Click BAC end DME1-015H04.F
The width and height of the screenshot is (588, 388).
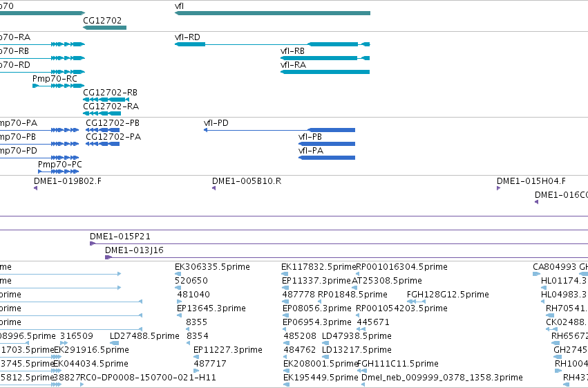tap(531, 181)
